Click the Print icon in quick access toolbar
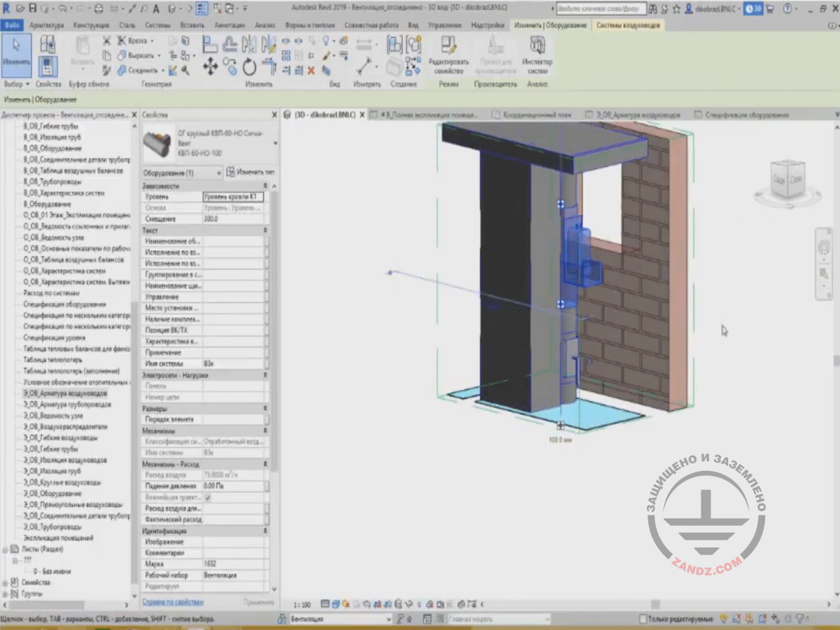 (x=99, y=8)
